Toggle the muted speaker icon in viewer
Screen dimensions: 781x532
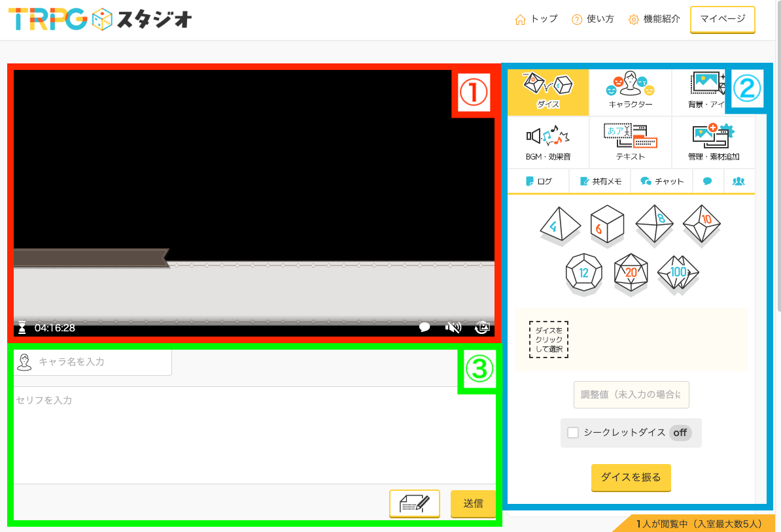453,327
